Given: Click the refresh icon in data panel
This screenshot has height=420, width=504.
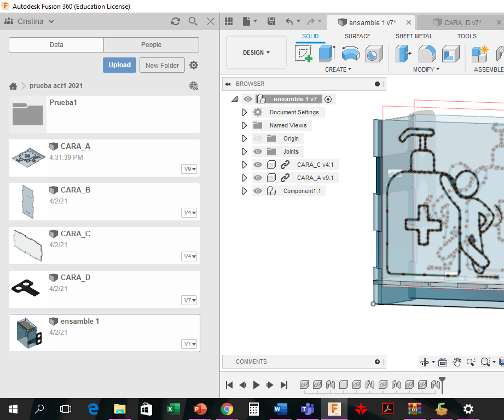Looking at the screenshot, I should pos(175,21).
